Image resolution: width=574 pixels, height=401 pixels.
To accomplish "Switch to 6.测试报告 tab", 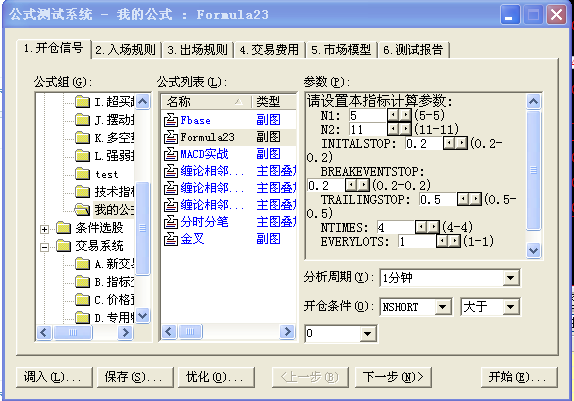I will 413,49.
